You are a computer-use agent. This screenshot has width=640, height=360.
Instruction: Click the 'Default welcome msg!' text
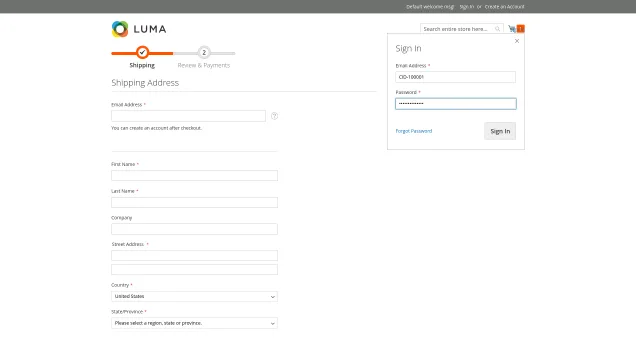(430, 7)
